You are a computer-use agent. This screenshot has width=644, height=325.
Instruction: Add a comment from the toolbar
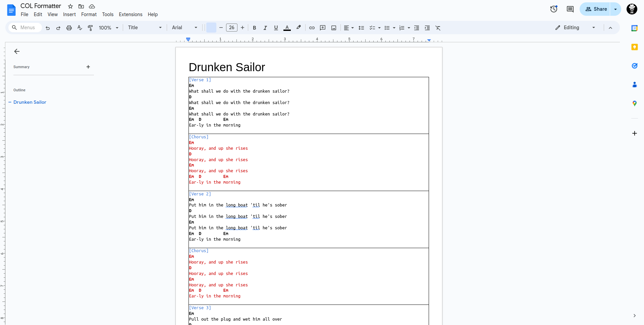point(323,28)
